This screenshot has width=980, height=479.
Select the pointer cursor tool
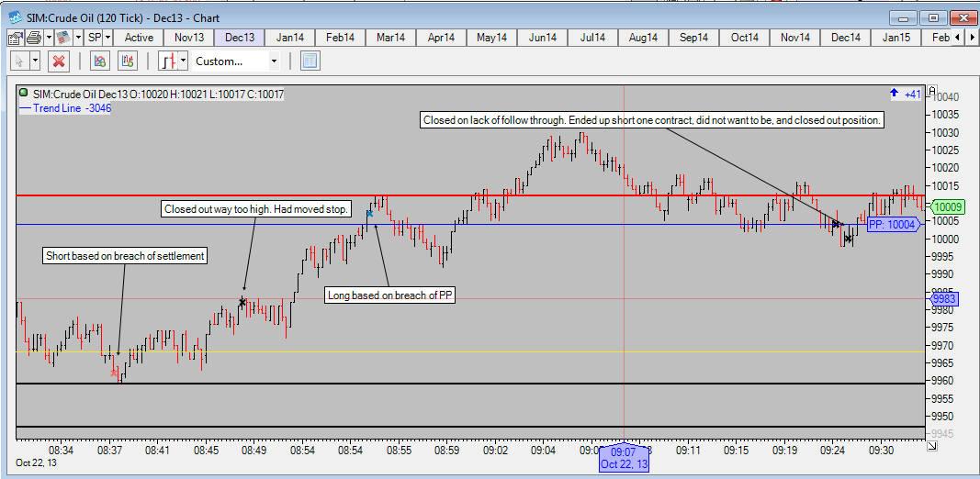tap(19, 61)
